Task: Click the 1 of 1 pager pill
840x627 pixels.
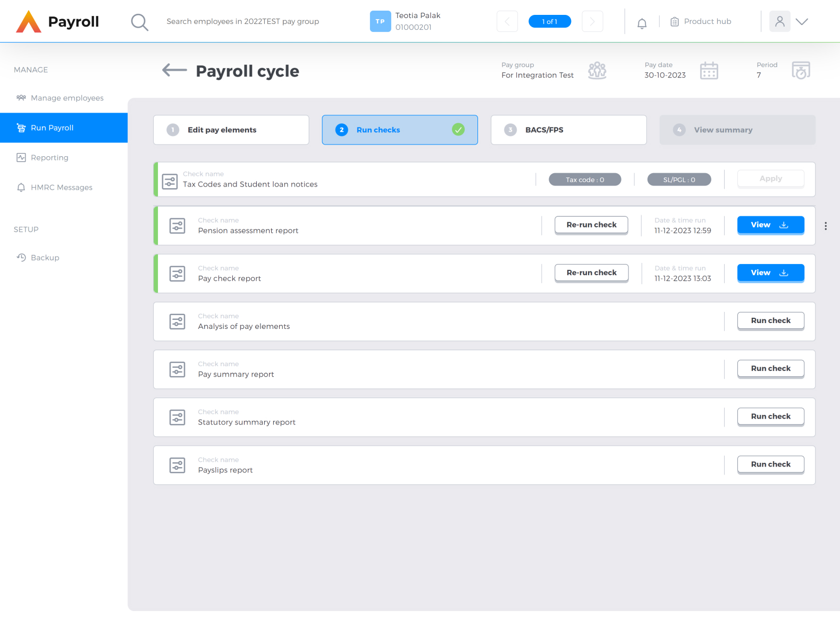Action: (550, 21)
